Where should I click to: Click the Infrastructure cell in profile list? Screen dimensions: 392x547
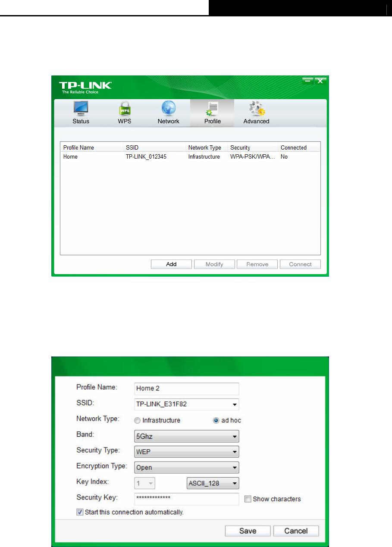click(204, 157)
